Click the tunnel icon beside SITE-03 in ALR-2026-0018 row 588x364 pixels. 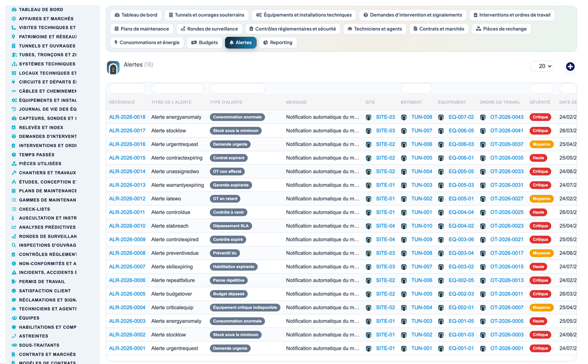(x=368, y=117)
